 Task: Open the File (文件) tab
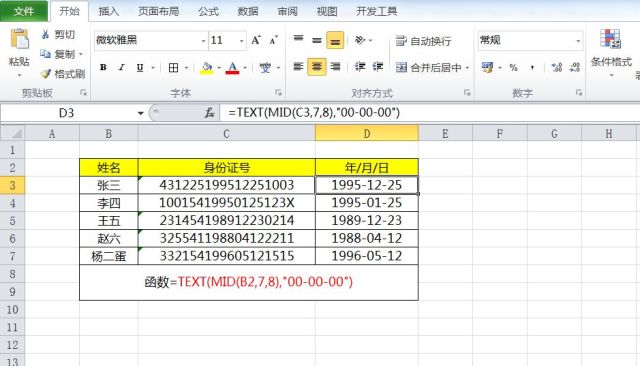tap(24, 11)
